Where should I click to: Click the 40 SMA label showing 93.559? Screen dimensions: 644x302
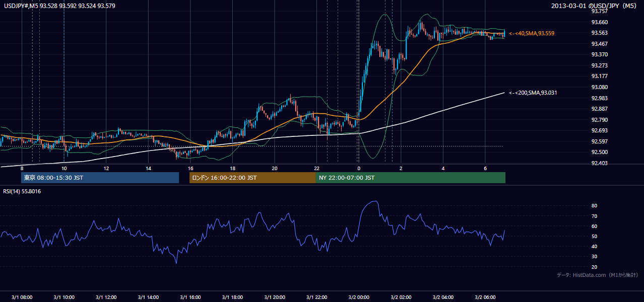(532, 33)
